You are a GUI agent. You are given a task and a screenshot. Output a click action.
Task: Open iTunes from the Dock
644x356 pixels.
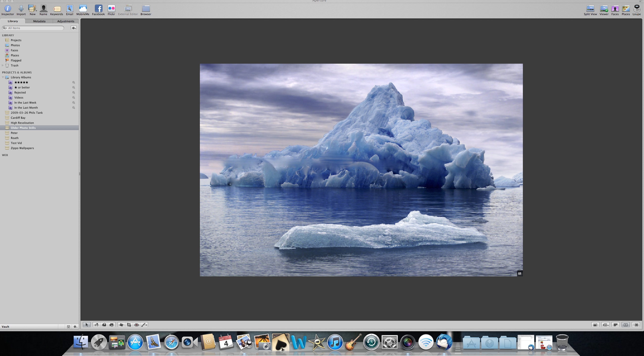click(x=335, y=342)
